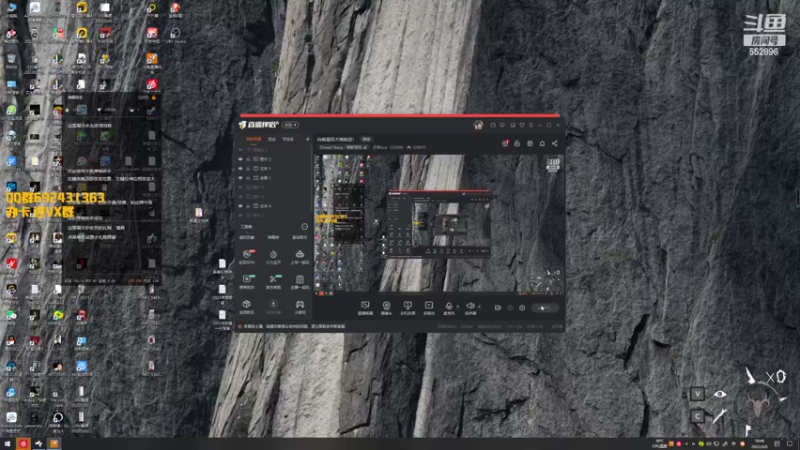Select the 文本4 source row
Viewport: 800px width, 450px height.
tap(273, 206)
